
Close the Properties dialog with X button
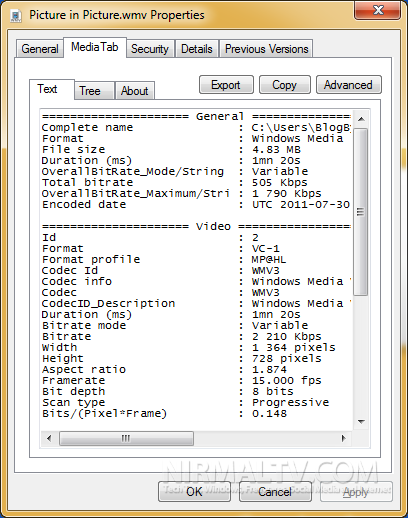click(x=378, y=11)
